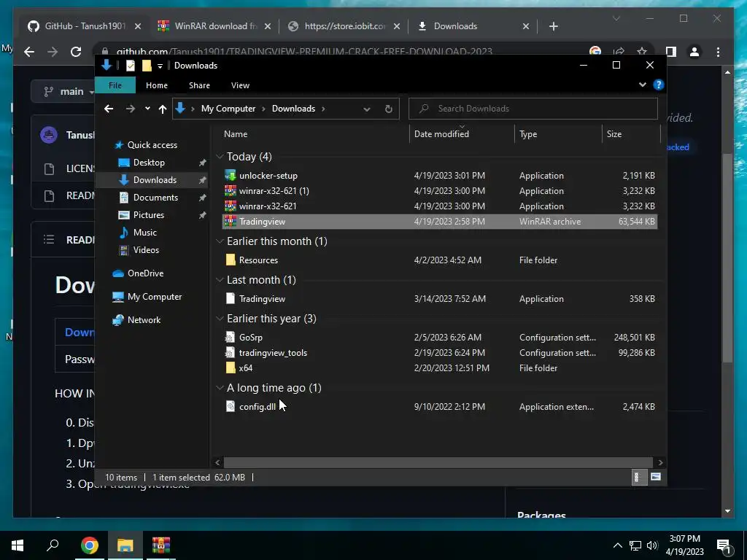This screenshot has width=747, height=560.
Task: Switch to WinRAR download browser tab
Action: click(x=214, y=26)
